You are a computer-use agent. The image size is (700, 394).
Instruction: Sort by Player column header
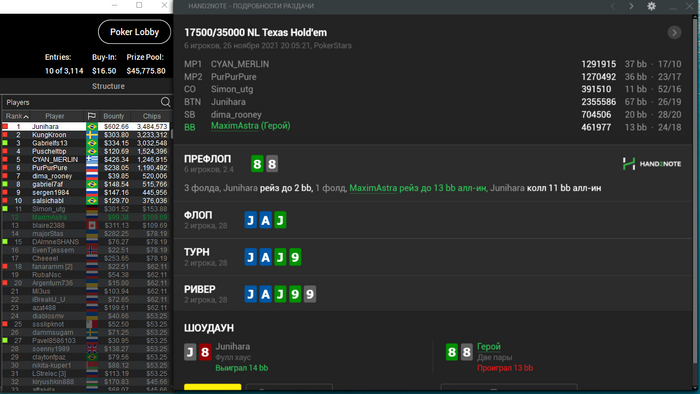tap(54, 116)
